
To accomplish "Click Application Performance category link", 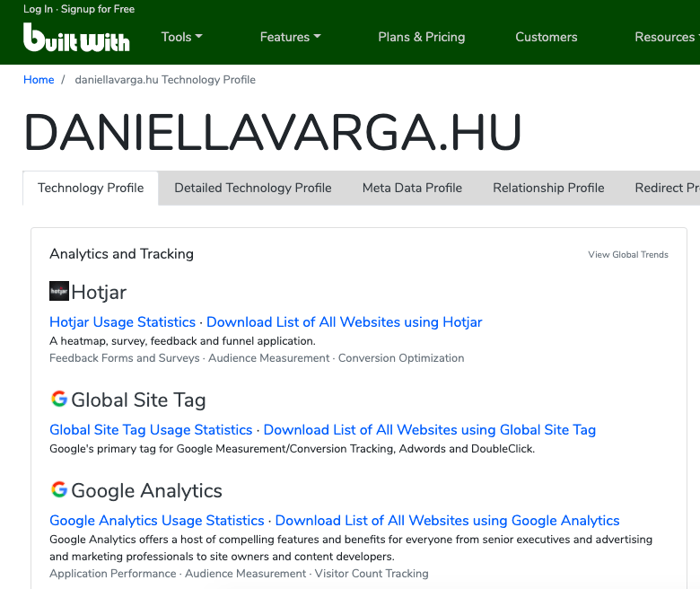I will pyautogui.click(x=112, y=574).
